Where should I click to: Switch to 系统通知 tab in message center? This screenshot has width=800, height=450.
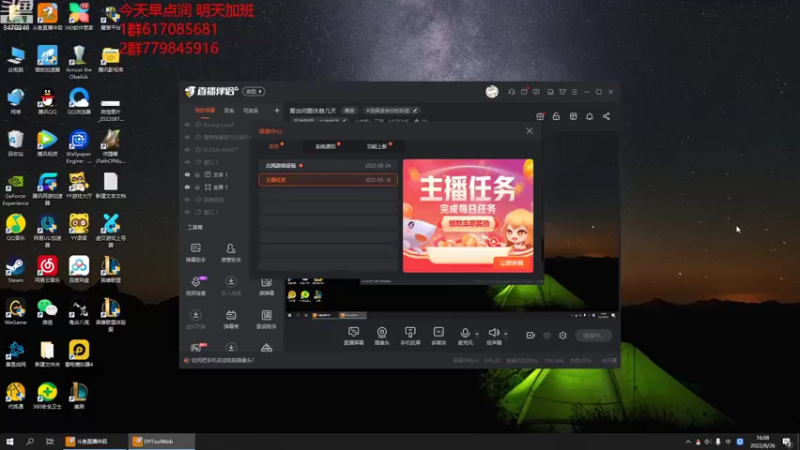tap(326, 146)
